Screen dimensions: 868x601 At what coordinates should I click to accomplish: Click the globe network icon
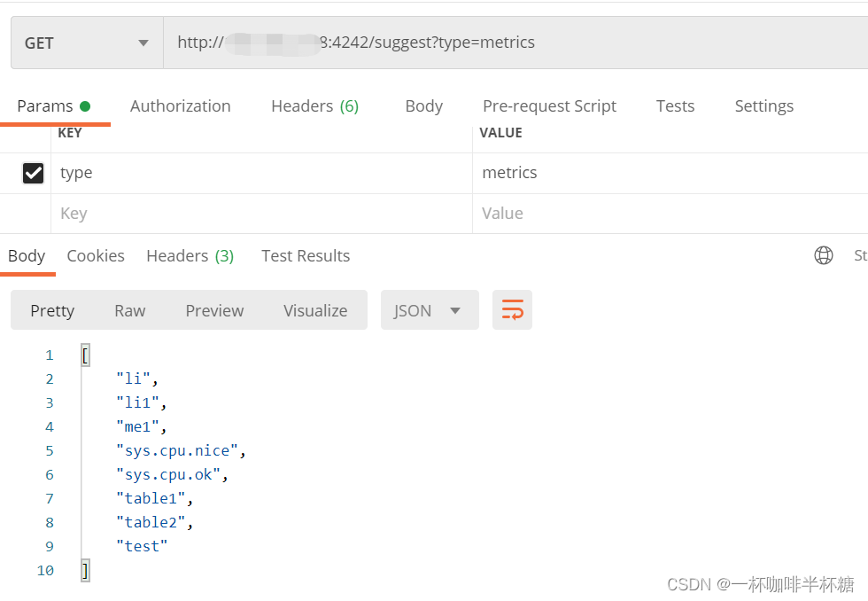tap(824, 255)
